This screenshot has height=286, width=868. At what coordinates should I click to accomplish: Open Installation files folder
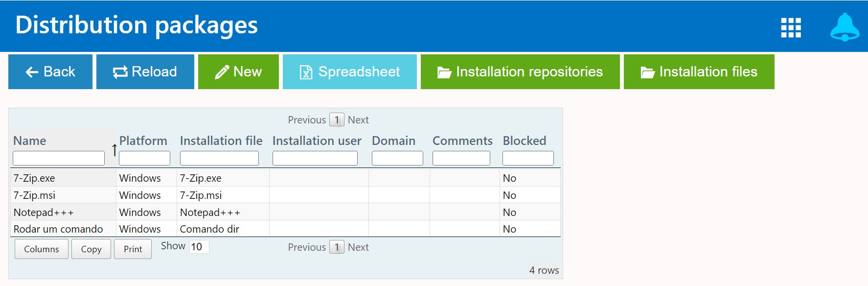[699, 72]
